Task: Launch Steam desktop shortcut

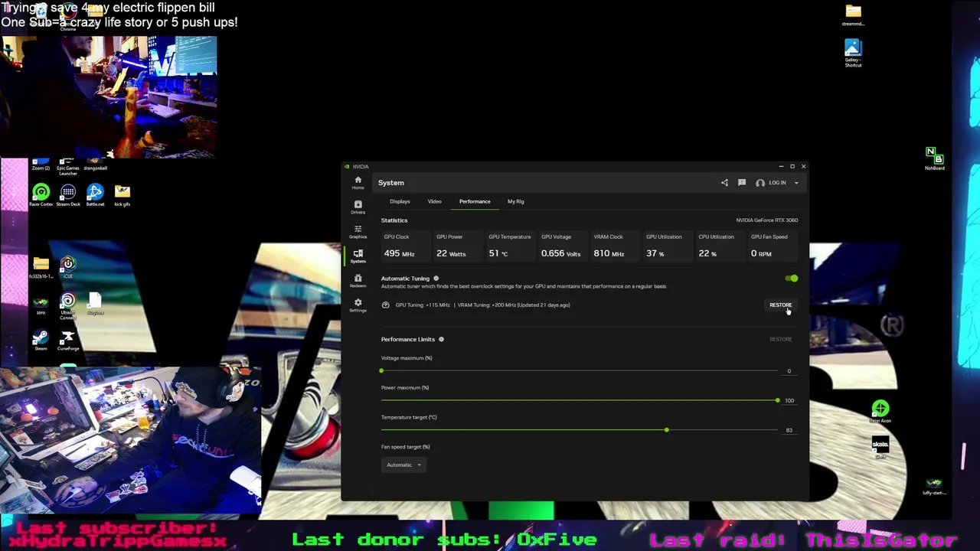Action: pos(41,341)
